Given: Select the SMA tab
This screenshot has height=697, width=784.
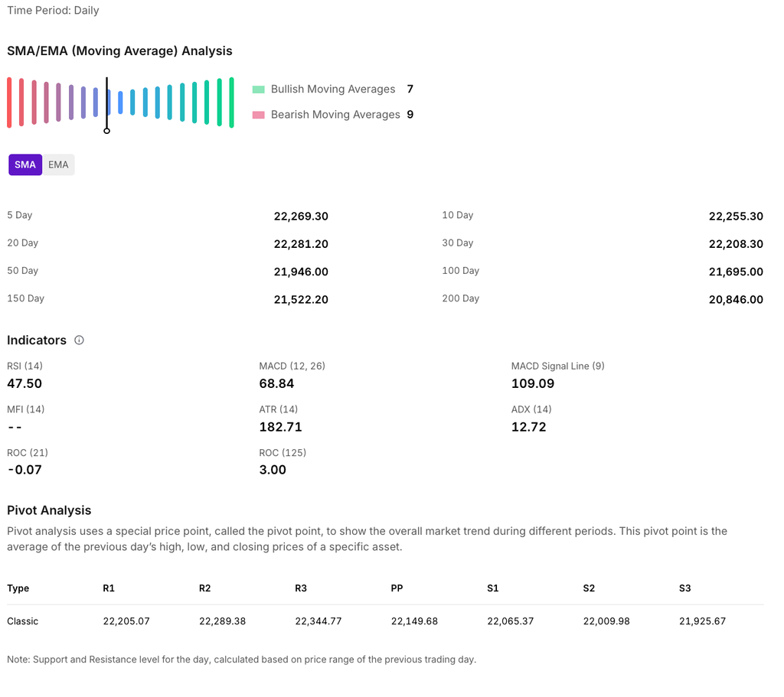Looking at the screenshot, I should [25, 164].
